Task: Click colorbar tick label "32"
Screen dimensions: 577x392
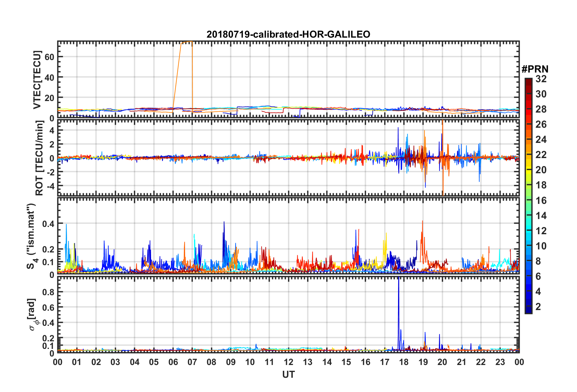Action: point(541,79)
